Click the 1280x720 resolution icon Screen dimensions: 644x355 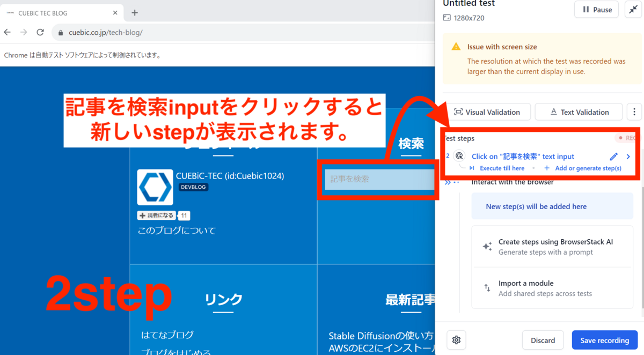coord(447,18)
